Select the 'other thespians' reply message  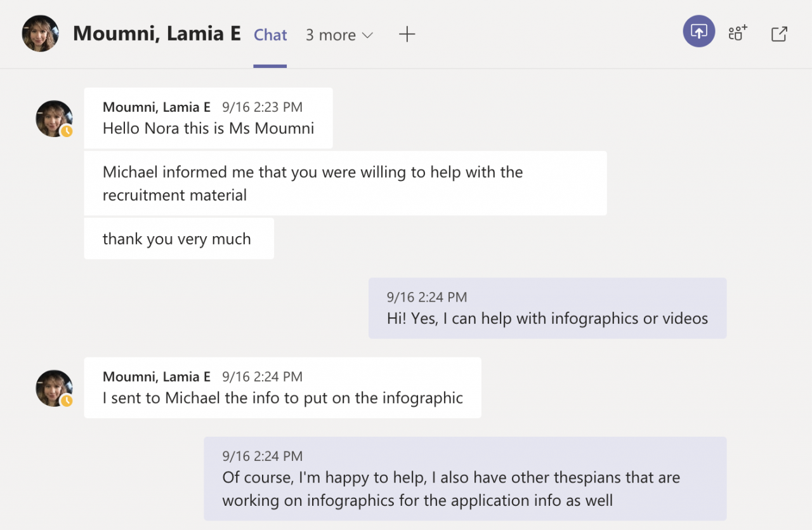[464, 488]
